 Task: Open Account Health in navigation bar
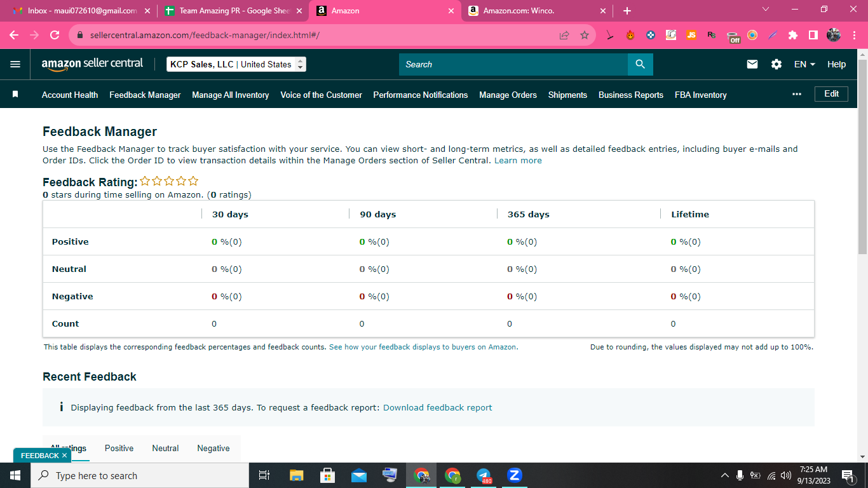(70, 95)
